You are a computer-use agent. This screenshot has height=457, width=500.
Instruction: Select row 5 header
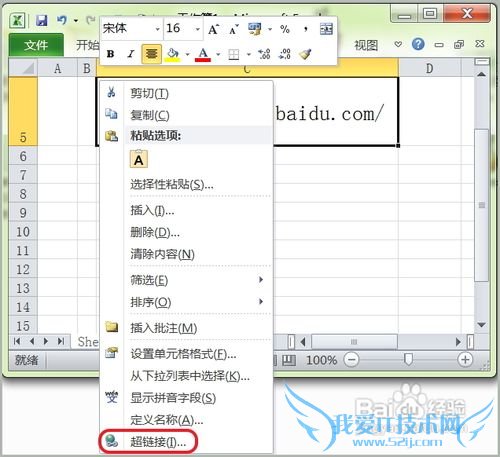pyautogui.click(x=23, y=111)
